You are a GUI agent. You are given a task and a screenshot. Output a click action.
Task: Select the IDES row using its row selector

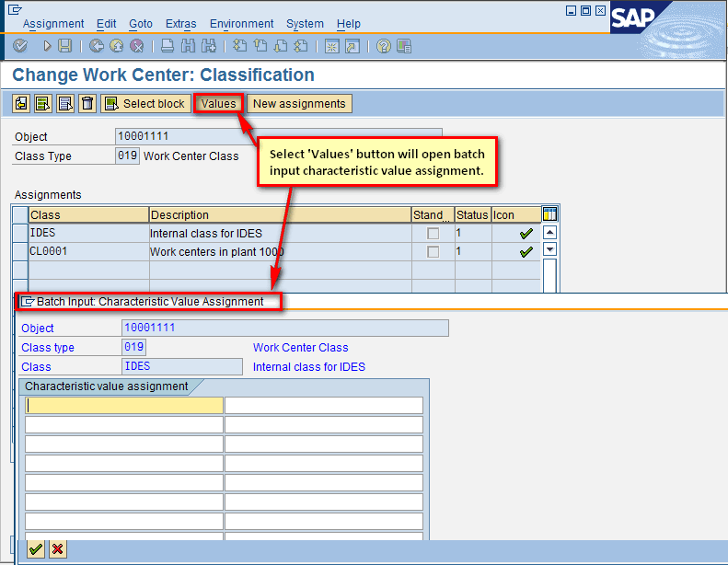pos(20,234)
